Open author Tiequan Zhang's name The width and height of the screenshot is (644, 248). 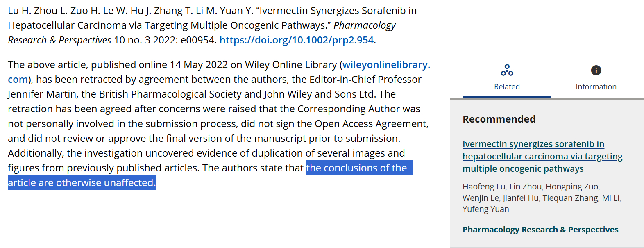pos(570,198)
